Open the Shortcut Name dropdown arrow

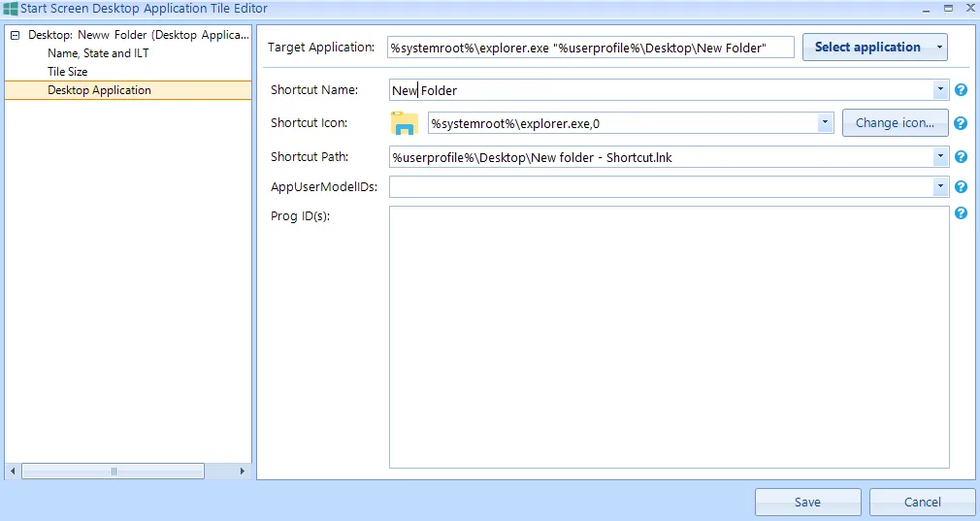(x=940, y=90)
